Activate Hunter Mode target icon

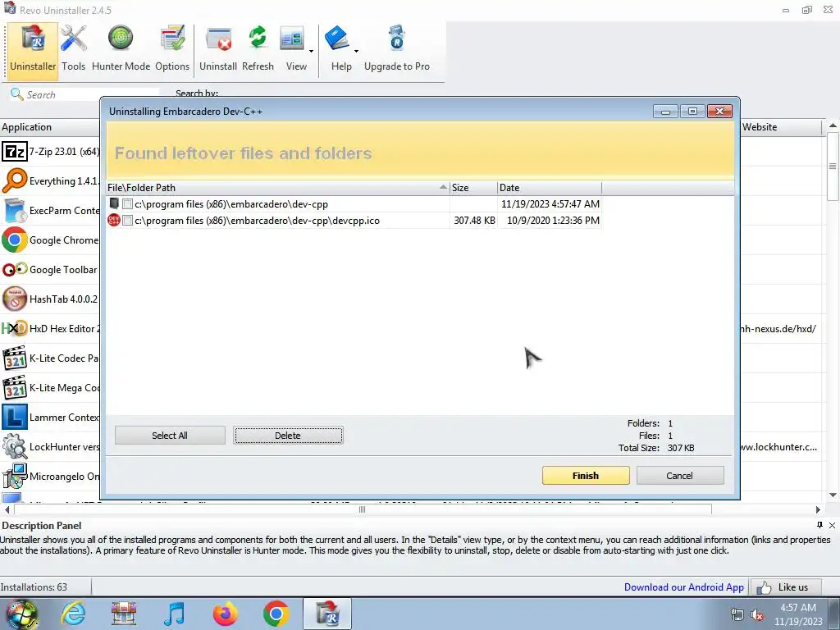coord(121,39)
